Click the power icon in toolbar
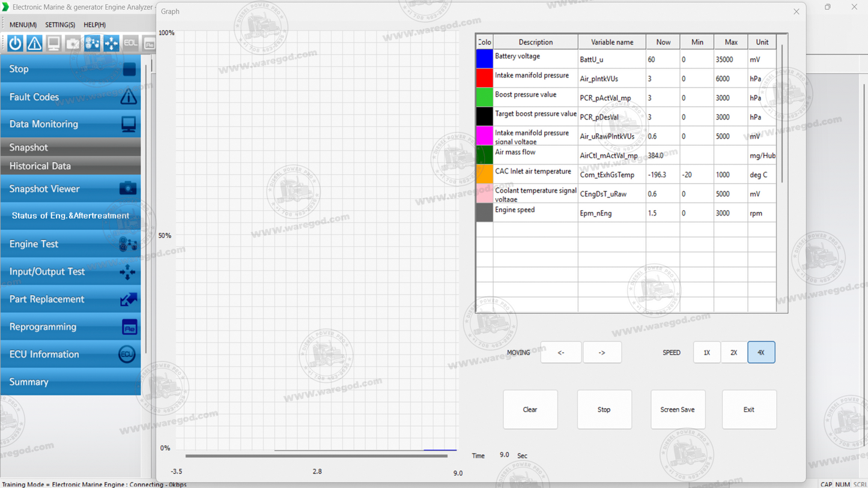 pos(15,43)
